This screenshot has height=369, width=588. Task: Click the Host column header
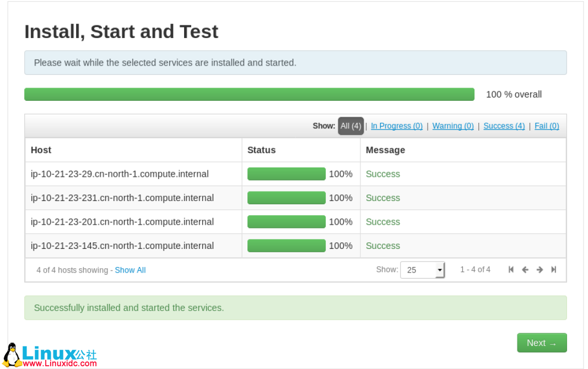pyautogui.click(x=41, y=150)
